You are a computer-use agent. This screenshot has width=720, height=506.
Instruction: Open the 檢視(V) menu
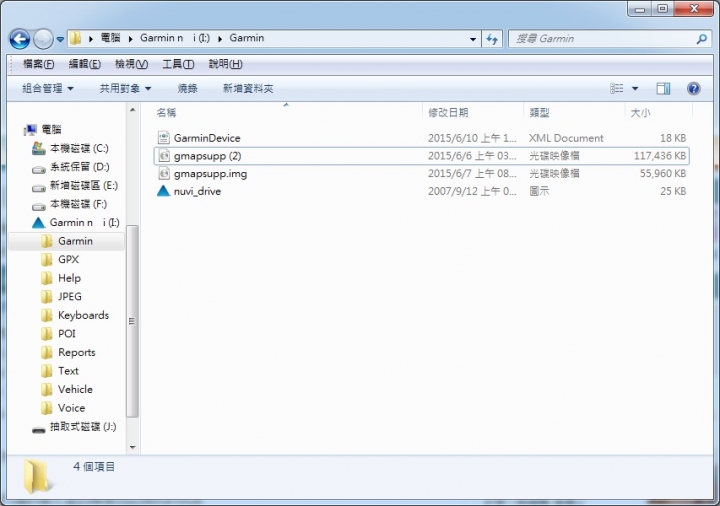pos(131,64)
